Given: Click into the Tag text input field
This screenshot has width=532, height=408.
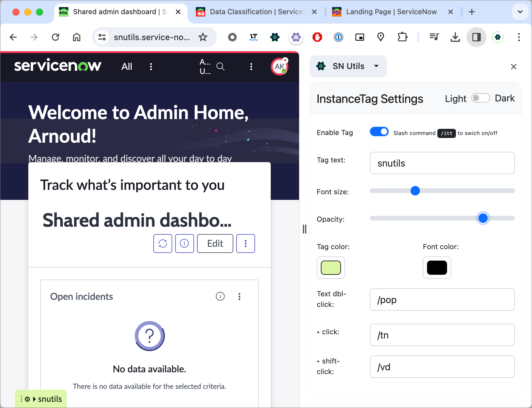Looking at the screenshot, I should pyautogui.click(x=442, y=163).
